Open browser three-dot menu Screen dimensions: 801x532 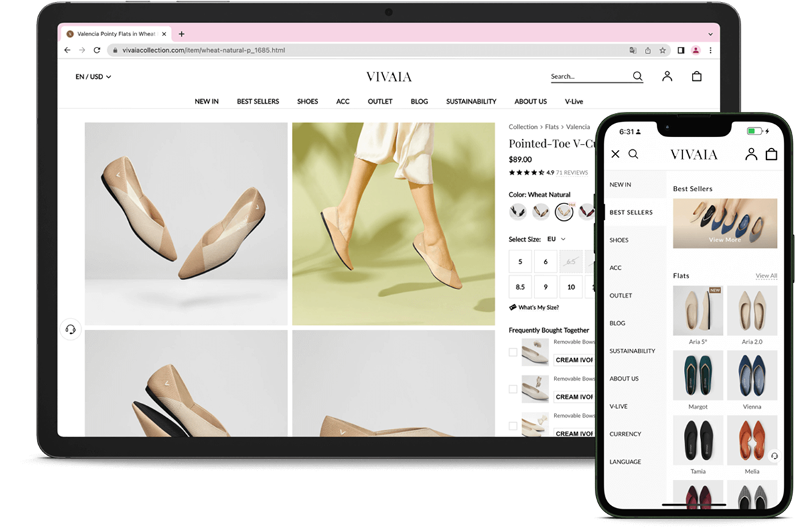710,50
